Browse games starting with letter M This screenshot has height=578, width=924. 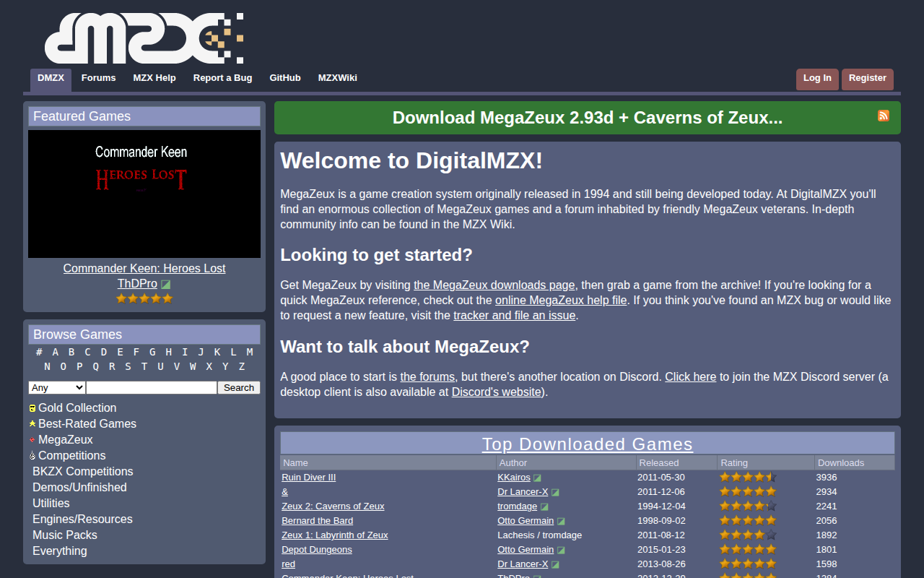pos(250,352)
